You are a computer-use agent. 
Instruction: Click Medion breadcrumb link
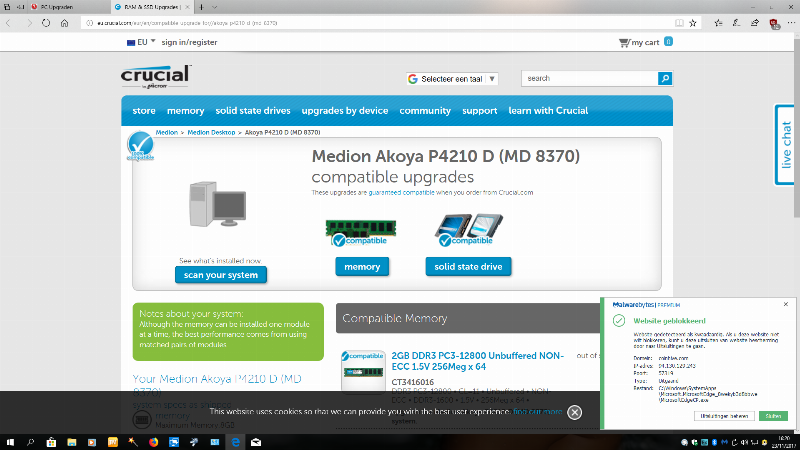[x=166, y=133]
